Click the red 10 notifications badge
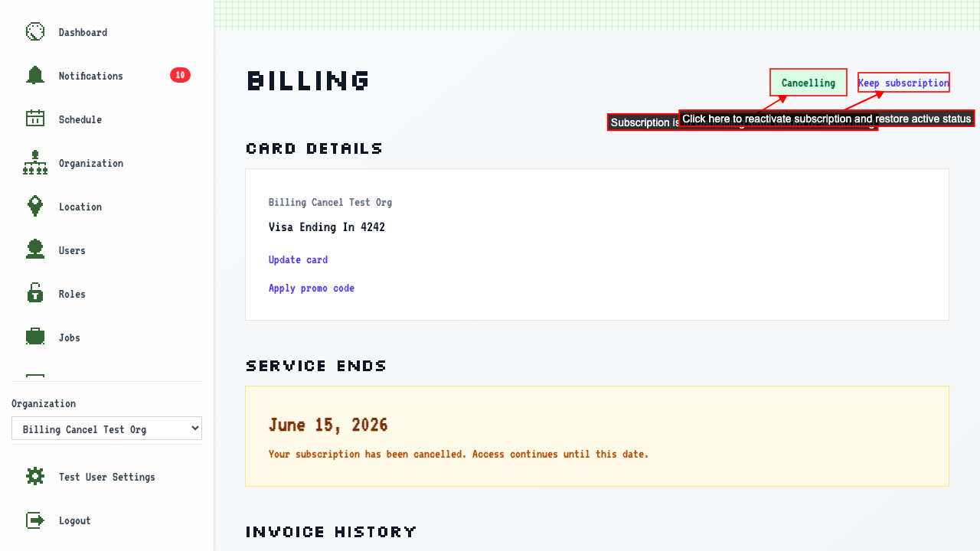 [x=180, y=75]
